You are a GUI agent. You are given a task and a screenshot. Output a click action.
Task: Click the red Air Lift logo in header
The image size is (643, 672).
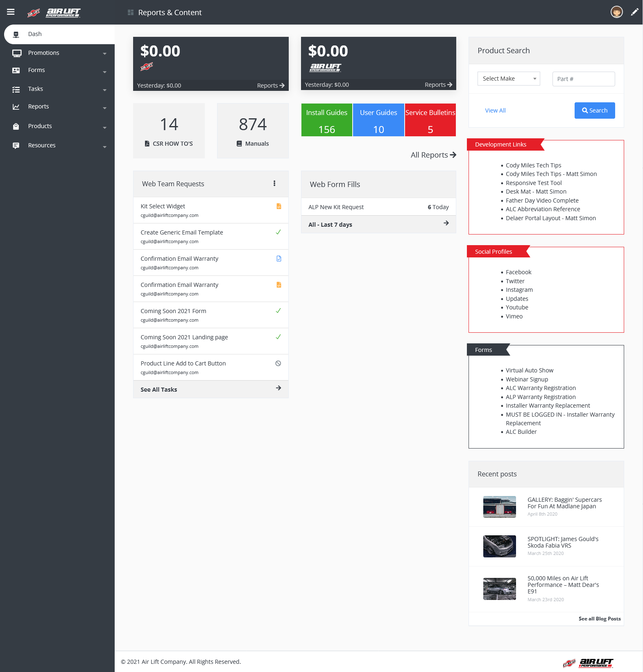coord(34,13)
